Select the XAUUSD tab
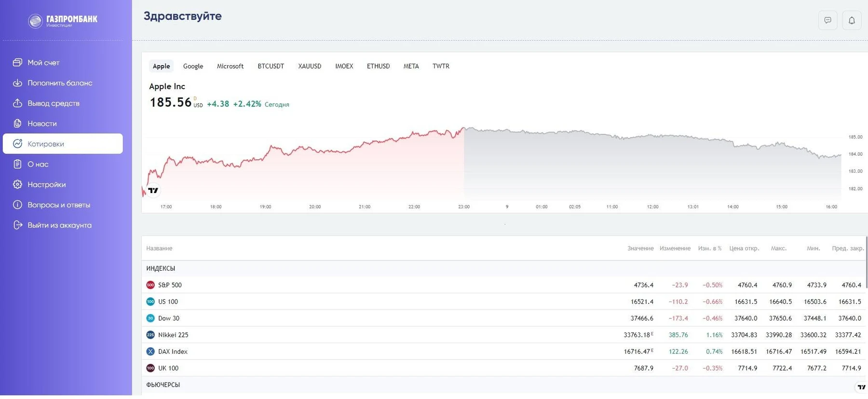Screen dimensions: 868x399 click(310, 66)
